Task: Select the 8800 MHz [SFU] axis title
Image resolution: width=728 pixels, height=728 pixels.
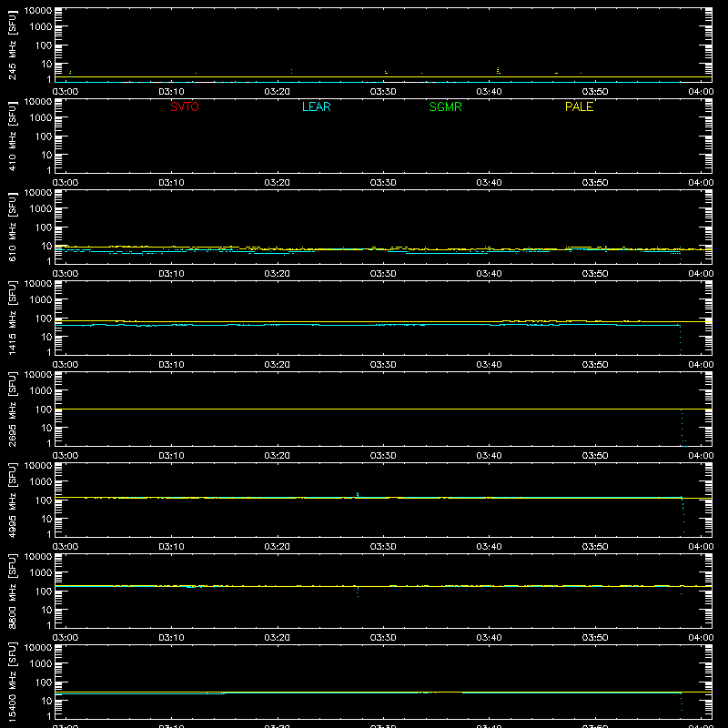Action: 12,591
